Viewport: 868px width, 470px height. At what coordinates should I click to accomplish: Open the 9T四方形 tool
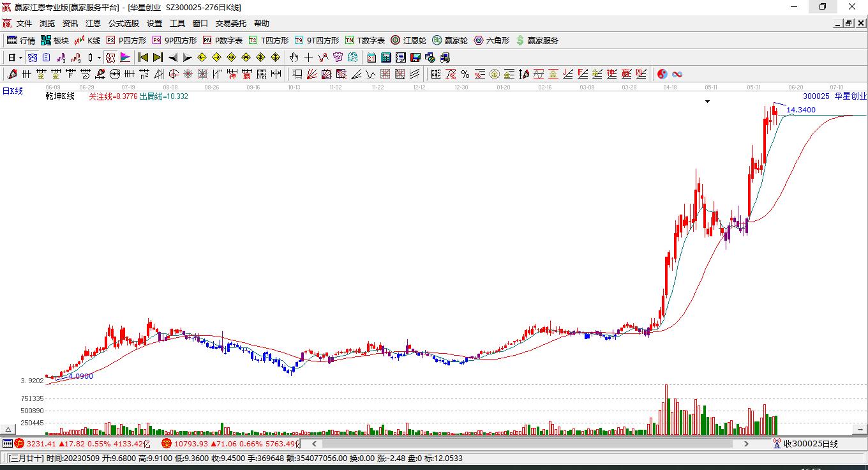tap(317, 40)
